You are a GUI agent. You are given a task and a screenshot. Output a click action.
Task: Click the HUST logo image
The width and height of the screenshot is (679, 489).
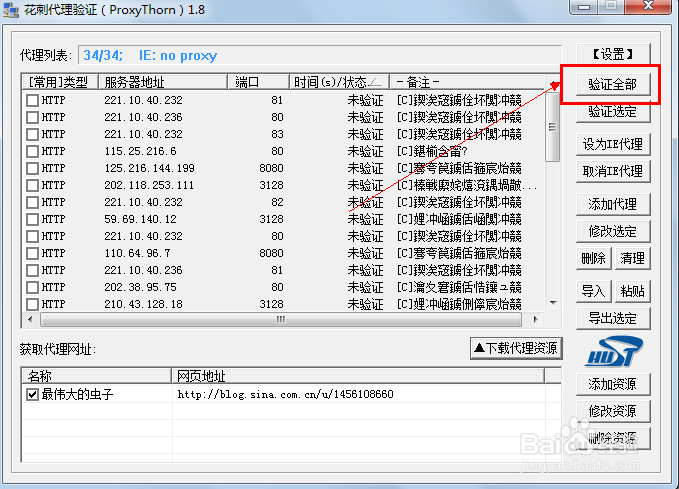pos(614,351)
